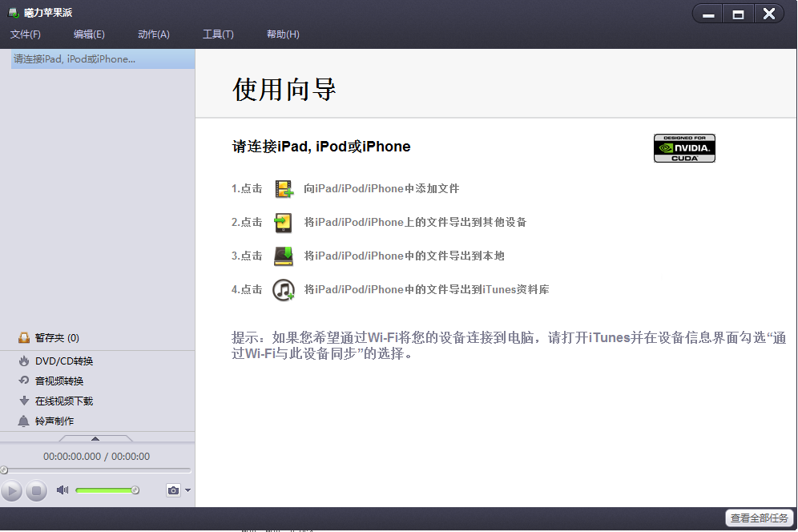
Task: Open the 文件(F) menu
Action: coord(26,34)
